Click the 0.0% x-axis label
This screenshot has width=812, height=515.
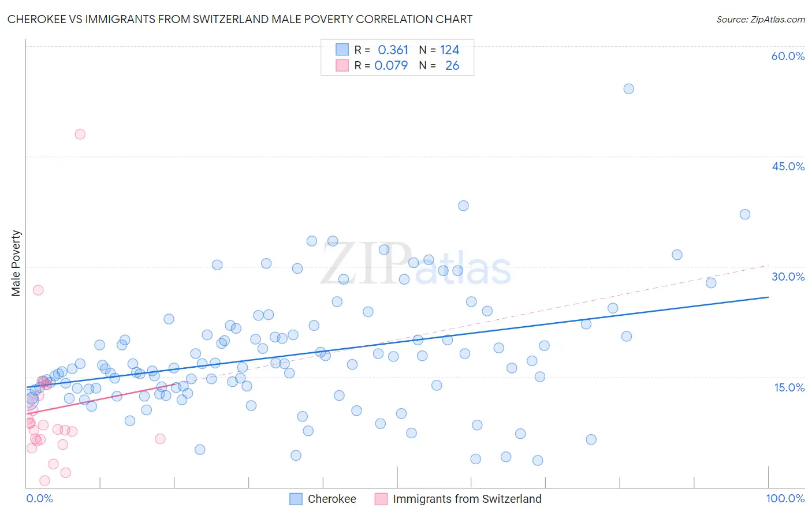[39, 498]
